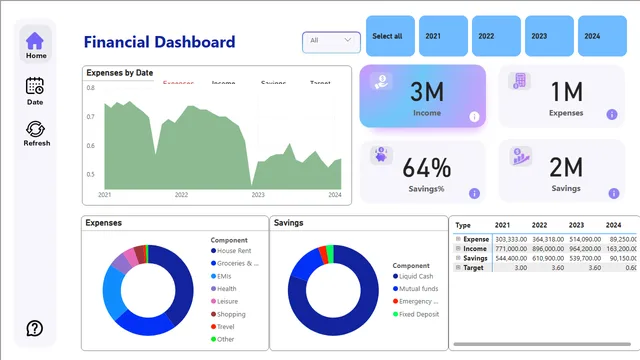
Task: Click the Type column header
Action: click(463, 225)
